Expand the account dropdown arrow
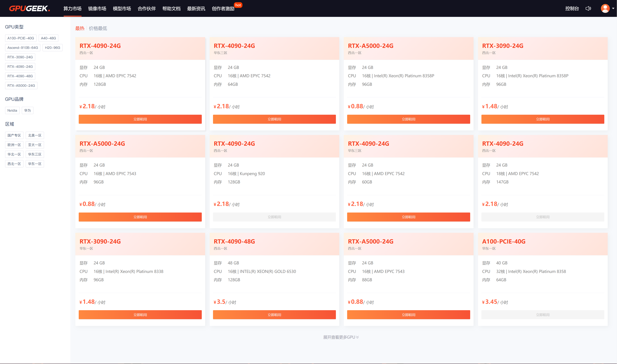Viewport: 617px width, 364px height. tap(613, 9)
